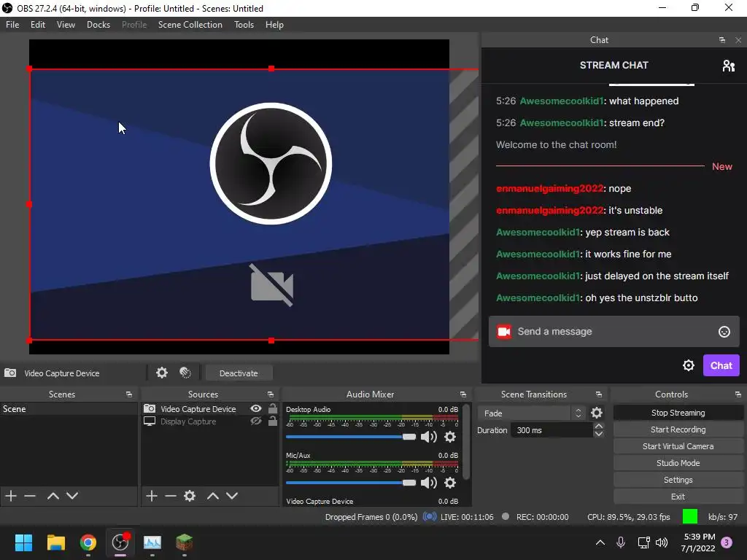Remove the selected source

click(171, 496)
